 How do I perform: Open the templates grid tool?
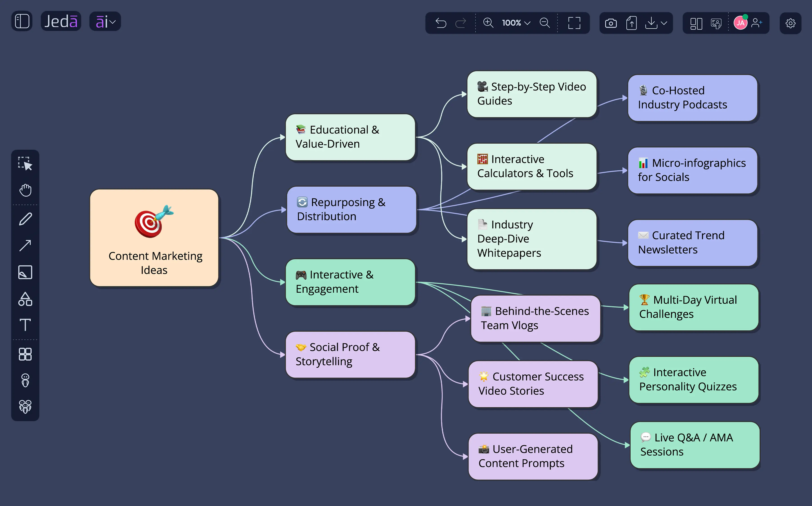tap(25, 354)
